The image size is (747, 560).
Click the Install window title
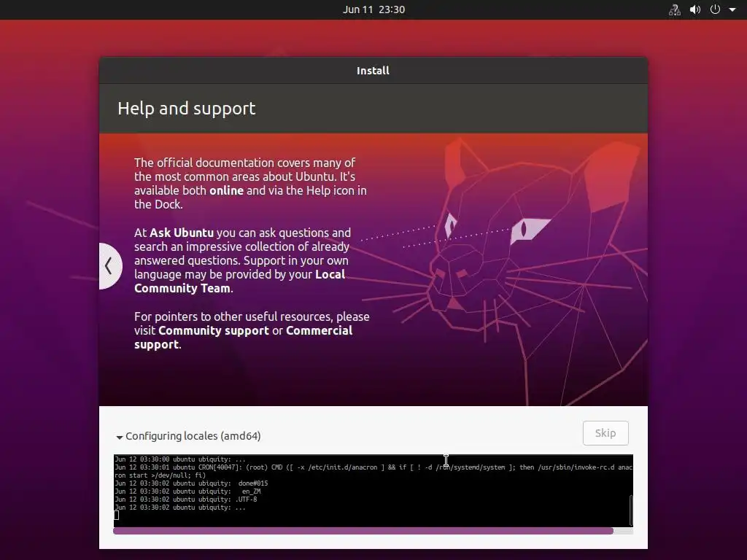(x=373, y=71)
